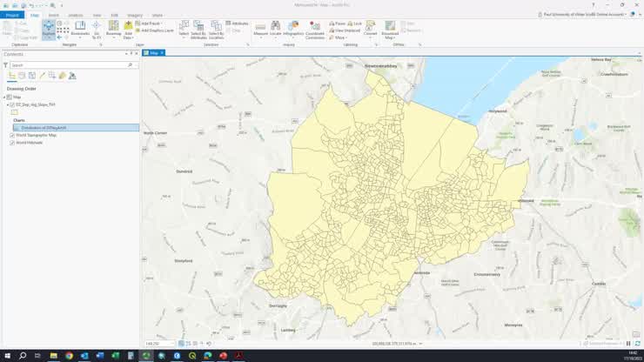644x362 pixels.
Task: Open Labeling group dialog launcher
Action: tap(376, 44)
